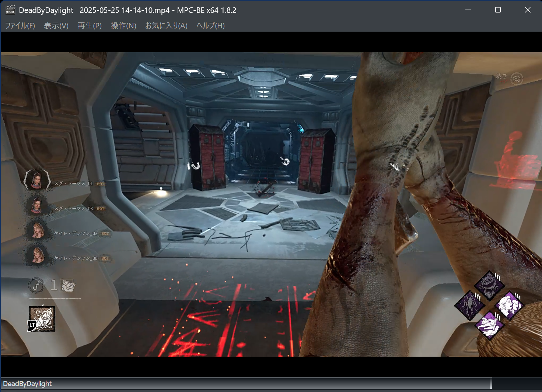Screen dimensions: 542x392
Task: Close the MPC-BE window
Action: pyautogui.click(x=528, y=10)
